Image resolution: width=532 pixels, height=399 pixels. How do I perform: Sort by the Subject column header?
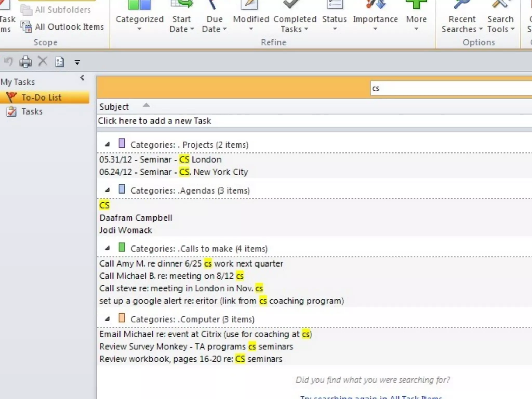(114, 107)
